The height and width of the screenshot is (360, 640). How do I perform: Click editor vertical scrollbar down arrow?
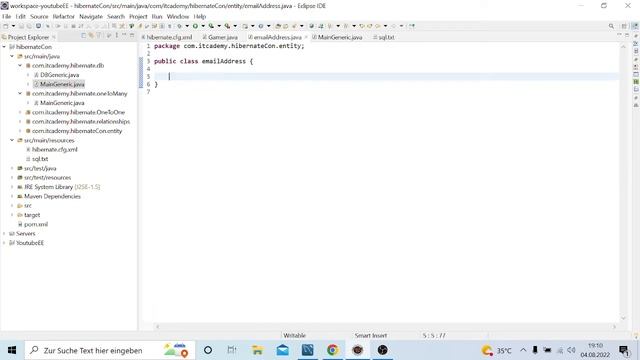point(623,318)
